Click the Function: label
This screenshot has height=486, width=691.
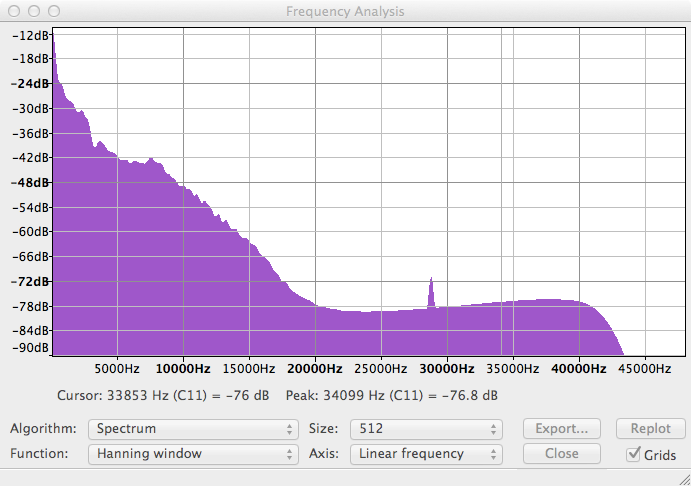click(x=39, y=454)
